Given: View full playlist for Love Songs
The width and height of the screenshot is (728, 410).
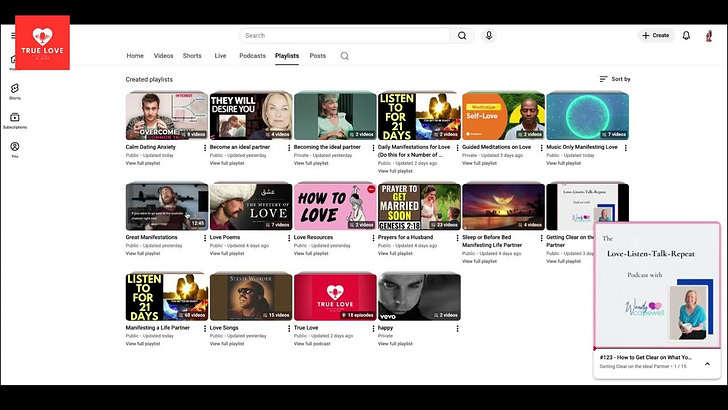Looking at the screenshot, I should tap(227, 344).
